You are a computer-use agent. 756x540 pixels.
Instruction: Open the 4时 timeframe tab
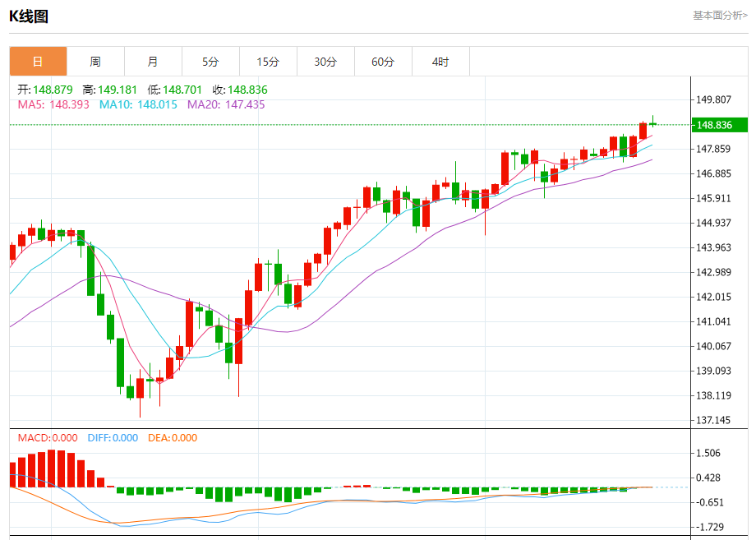(440, 61)
